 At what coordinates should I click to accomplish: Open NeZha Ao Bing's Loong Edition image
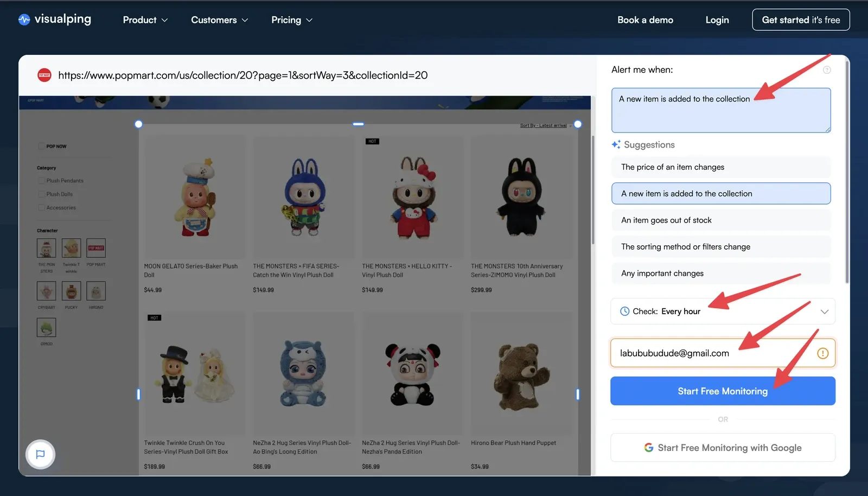(x=303, y=373)
